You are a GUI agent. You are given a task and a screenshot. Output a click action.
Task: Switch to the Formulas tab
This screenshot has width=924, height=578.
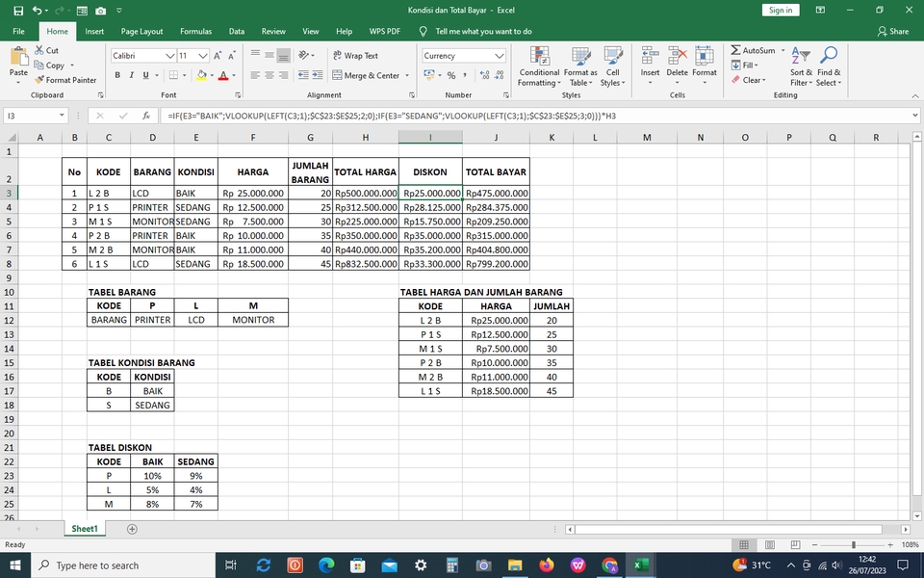click(195, 31)
